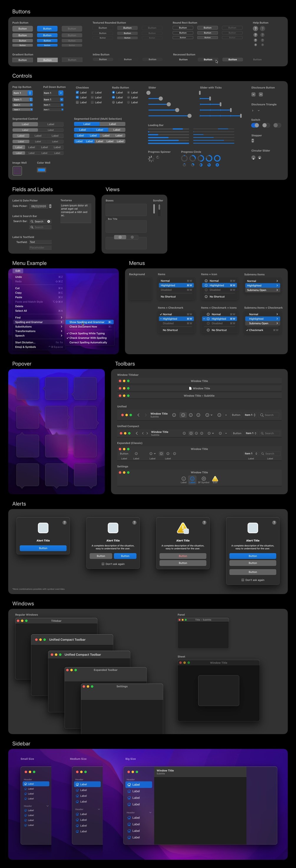Toggle Check Spelling While Typing
The width and height of the screenshot is (296, 868).
pos(90,333)
